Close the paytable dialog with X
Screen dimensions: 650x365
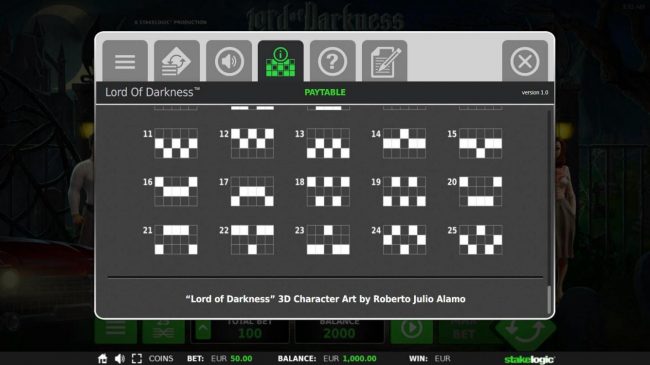tap(525, 61)
